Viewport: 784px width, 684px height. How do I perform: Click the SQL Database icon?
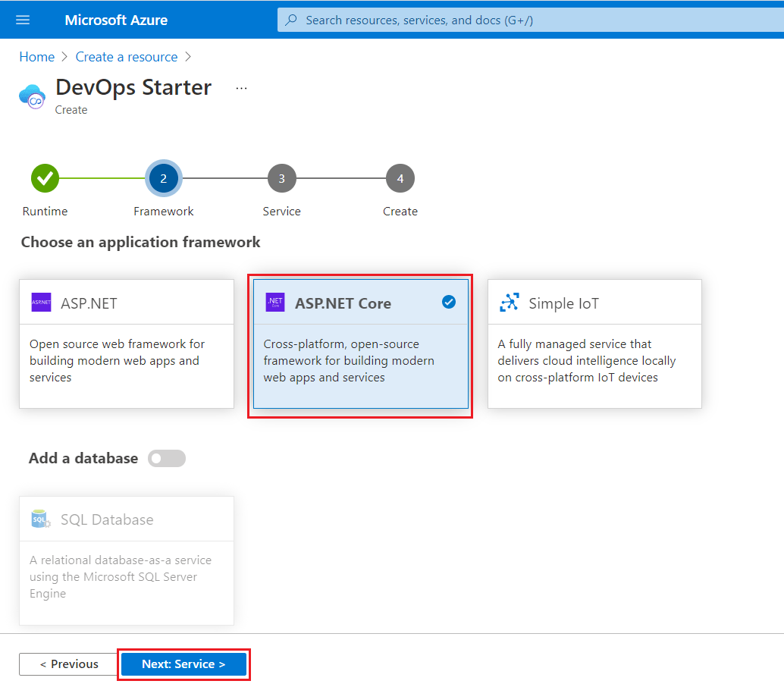pyautogui.click(x=40, y=519)
